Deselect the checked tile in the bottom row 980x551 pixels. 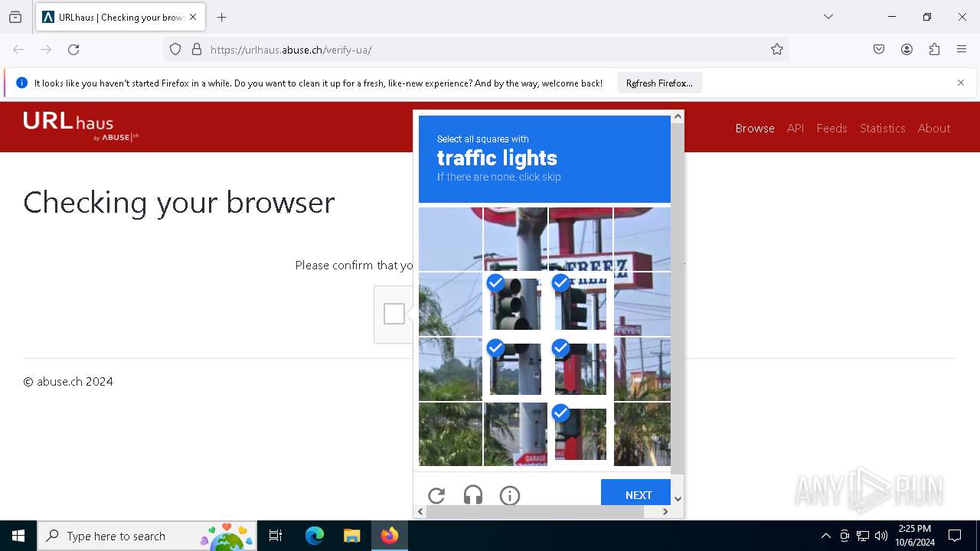click(580, 434)
